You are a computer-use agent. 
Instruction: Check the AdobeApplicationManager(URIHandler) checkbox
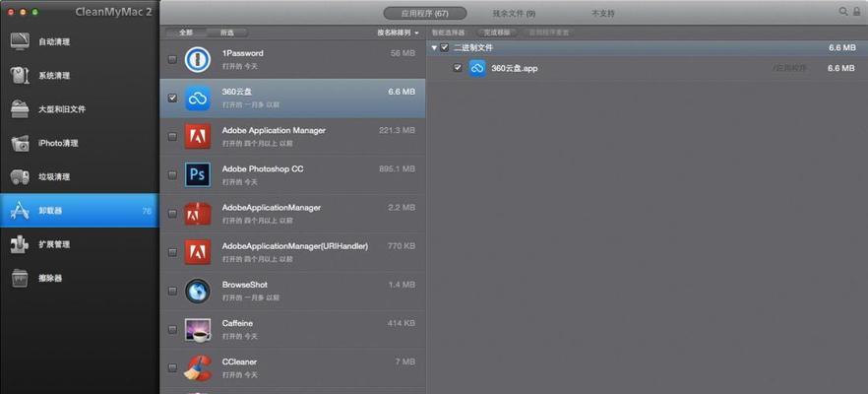point(173,252)
